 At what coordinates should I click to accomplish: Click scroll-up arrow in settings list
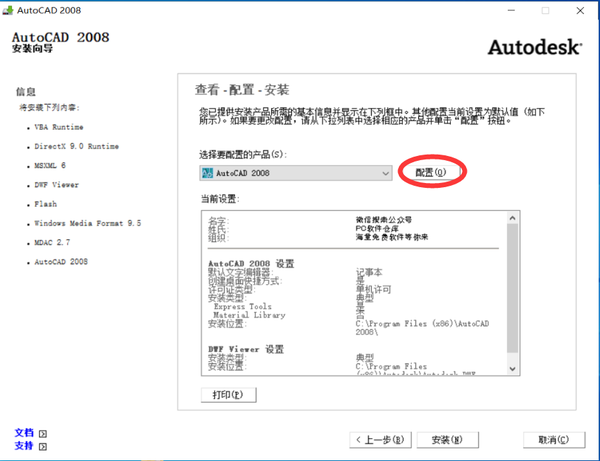512,218
